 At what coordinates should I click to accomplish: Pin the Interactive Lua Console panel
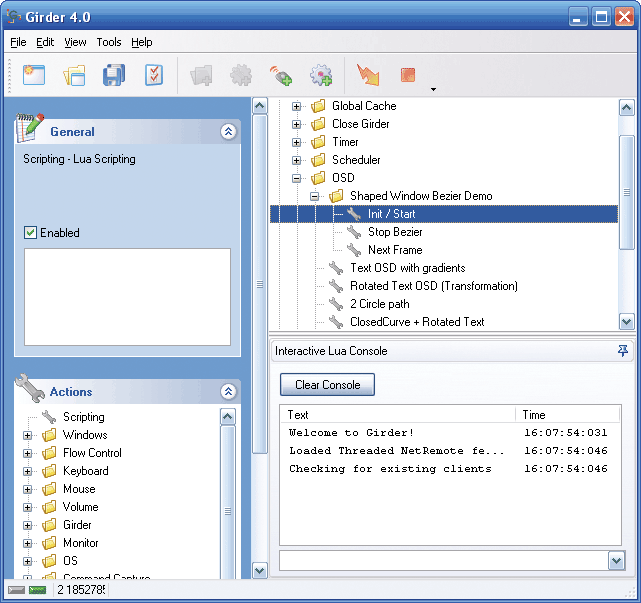click(x=623, y=351)
